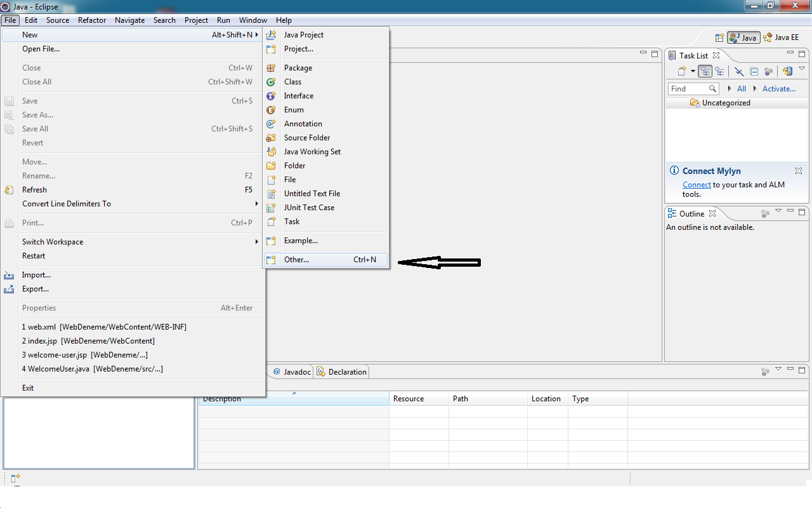Toggle Hide Completed Tasks in Task List
This screenshot has width=812, height=508.
pyautogui.click(x=739, y=72)
